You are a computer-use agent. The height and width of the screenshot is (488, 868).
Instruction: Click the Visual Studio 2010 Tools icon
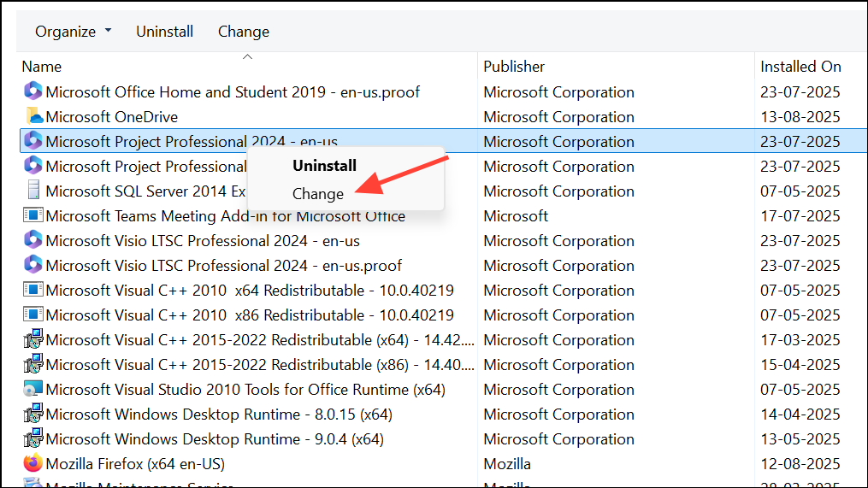pyautogui.click(x=33, y=390)
